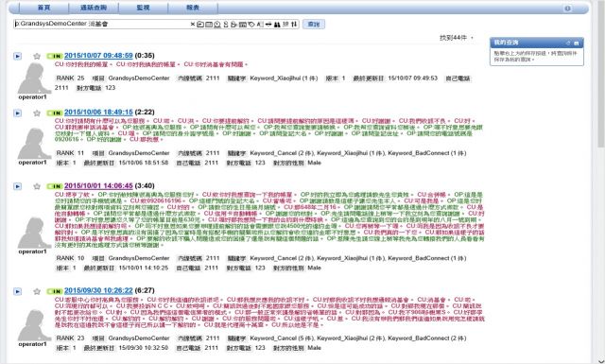Screen dimensions: 605x364
Task: Star the 2015/09/30 10:26:22 call record
Action: coord(37,291)
